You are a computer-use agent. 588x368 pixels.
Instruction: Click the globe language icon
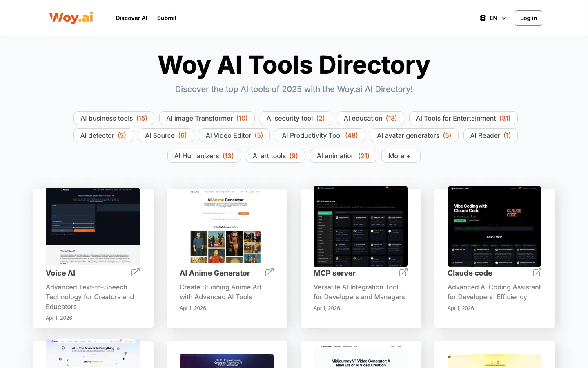pyautogui.click(x=483, y=18)
